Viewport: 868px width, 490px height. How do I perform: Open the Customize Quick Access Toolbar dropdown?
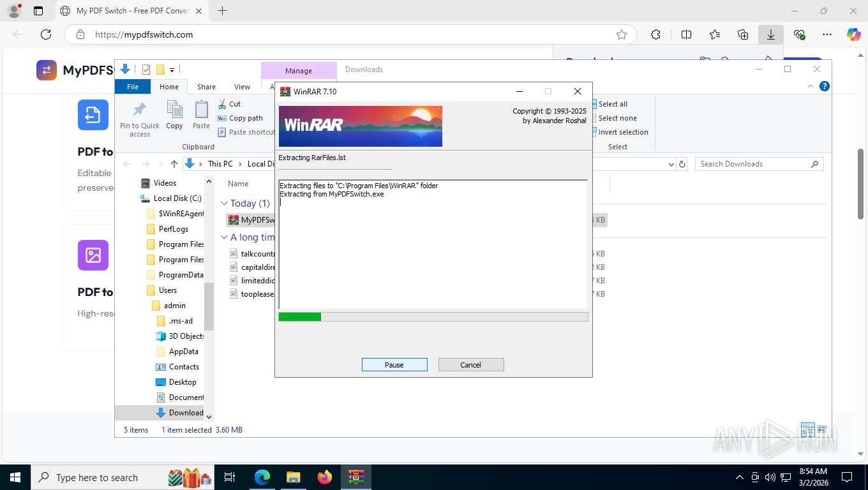172,70
